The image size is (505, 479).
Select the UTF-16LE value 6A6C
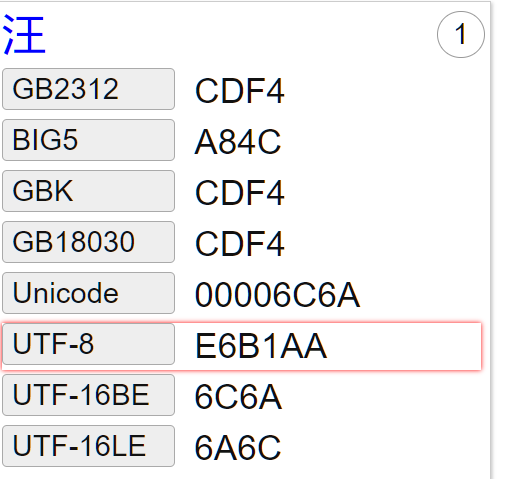(x=238, y=448)
